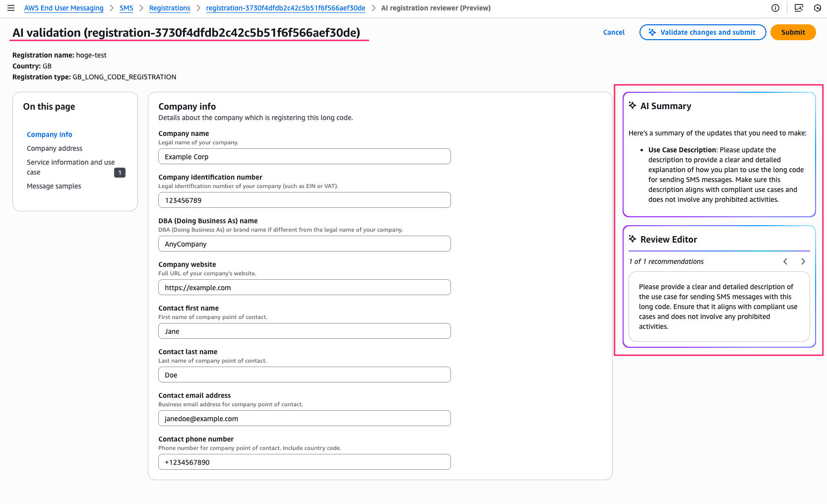The image size is (827, 504).
Task: Open the monitor troubleshooting icon in top bar
Action: click(799, 8)
